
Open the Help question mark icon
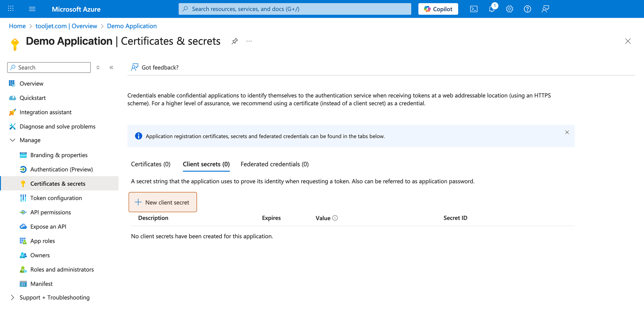(527, 9)
